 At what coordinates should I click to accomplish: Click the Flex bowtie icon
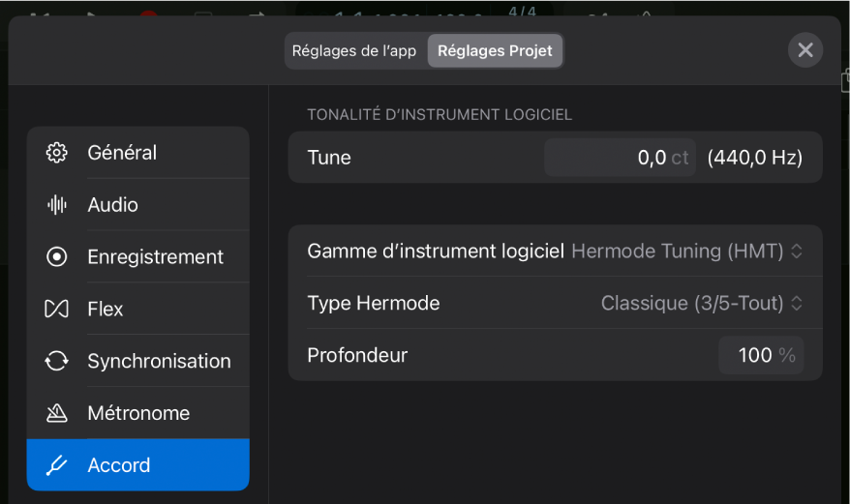click(x=57, y=310)
